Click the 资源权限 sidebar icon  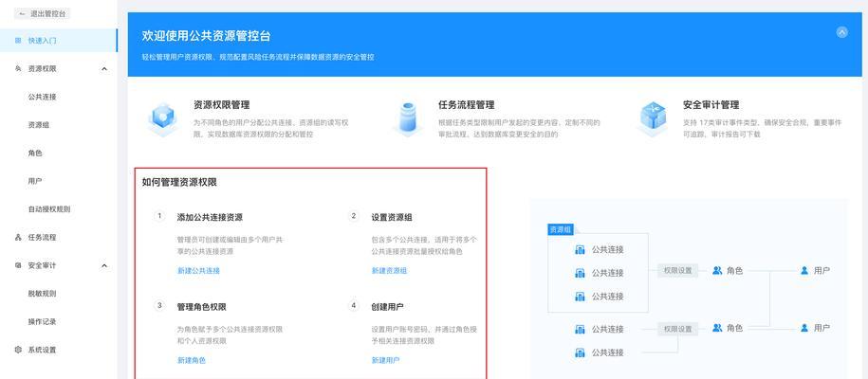[18, 68]
